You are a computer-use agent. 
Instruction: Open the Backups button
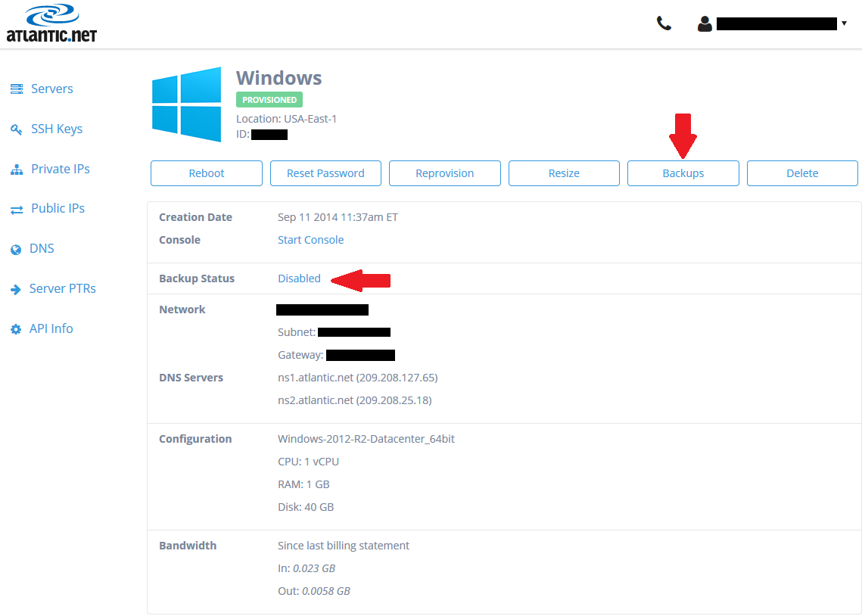683,173
